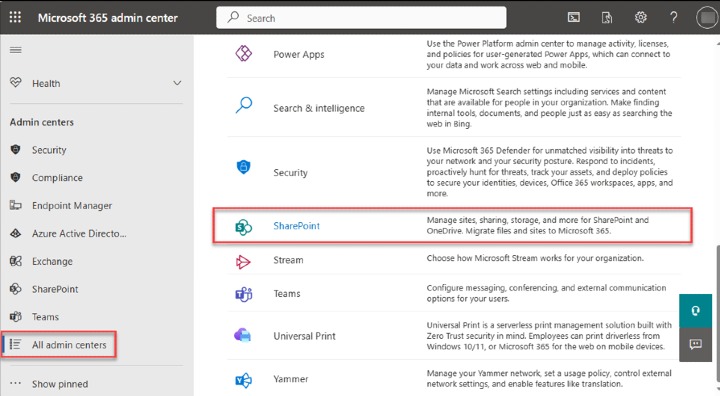Open the Give feedback chat button
This screenshot has height=396, width=720.
[696, 344]
